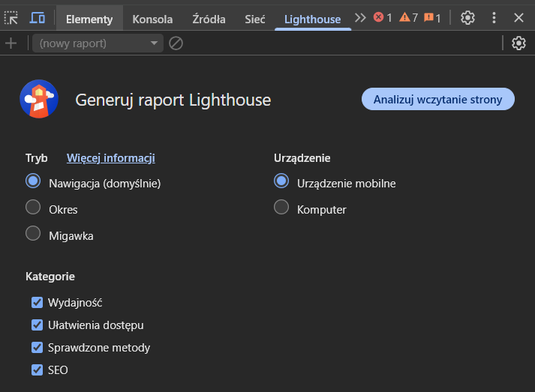This screenshot has height=392, width=535.
Task: Toggle the device toolbar icon
Action: point(38,18)
